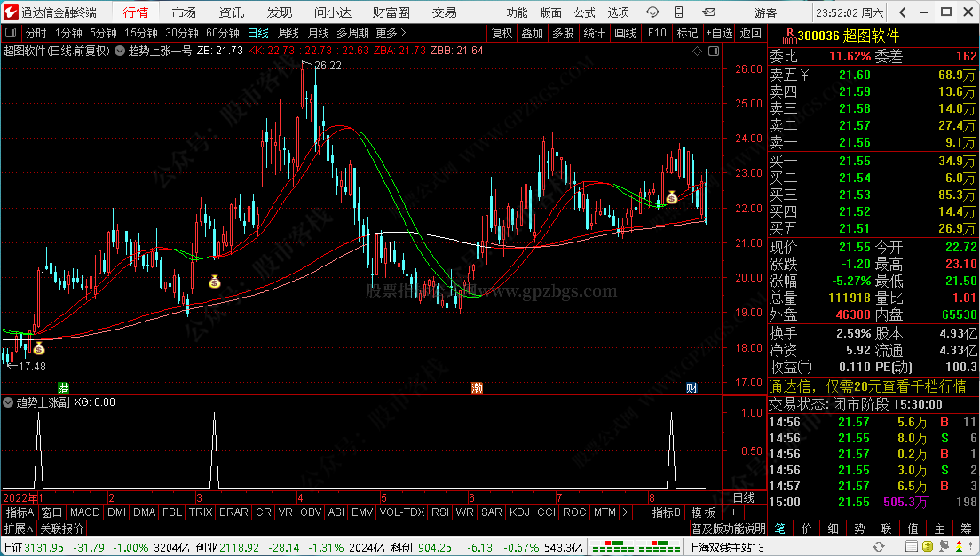
Task: Select the 1分钟 period
Action: coord(68,33)
